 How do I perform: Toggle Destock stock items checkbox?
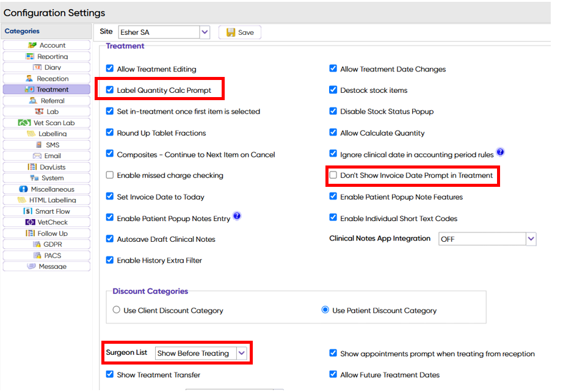pyautogui.click(x=333, y=90)
